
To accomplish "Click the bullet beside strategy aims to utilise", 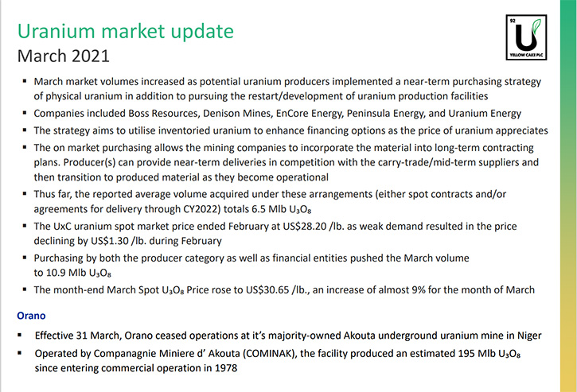I will (25, 130).
